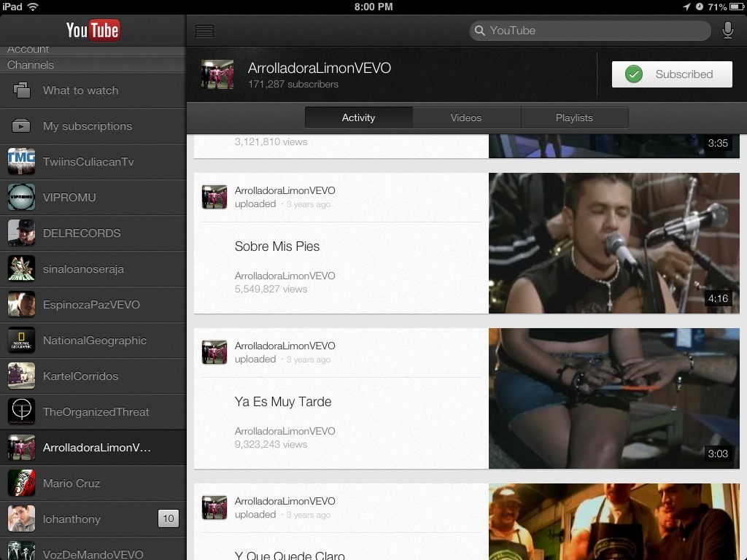Click the What to watch icon

[21, 90]
